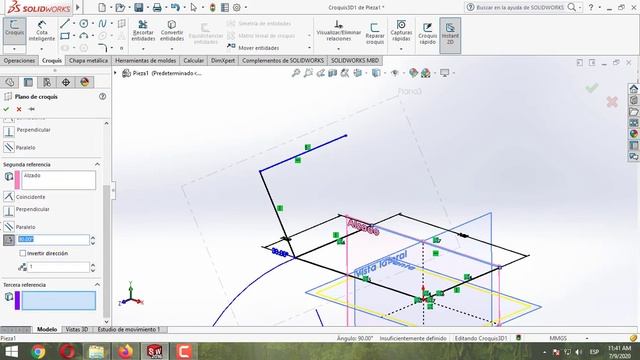640x360 pixels.
Task: Click Visualizar/Eliminar relaciones tool
Action: (339, 31)
